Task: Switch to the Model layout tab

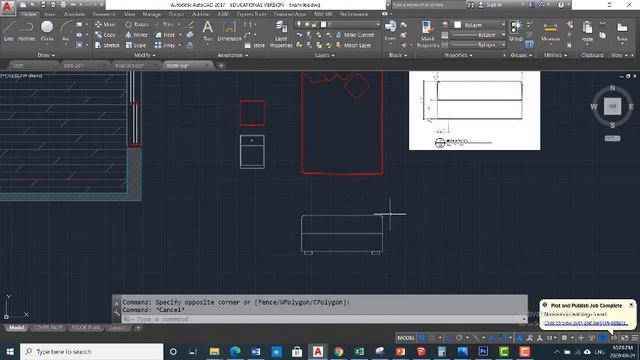Action: click(16, 328)
